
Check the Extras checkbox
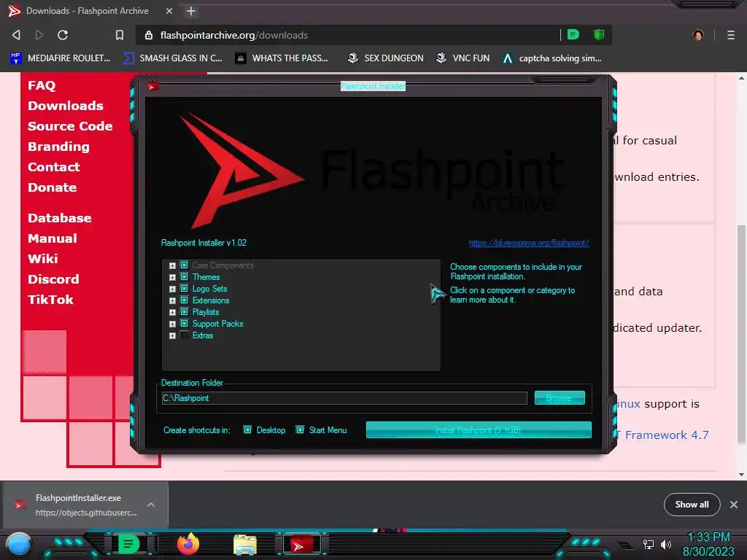pyautogui.click(x=184, y=335)
